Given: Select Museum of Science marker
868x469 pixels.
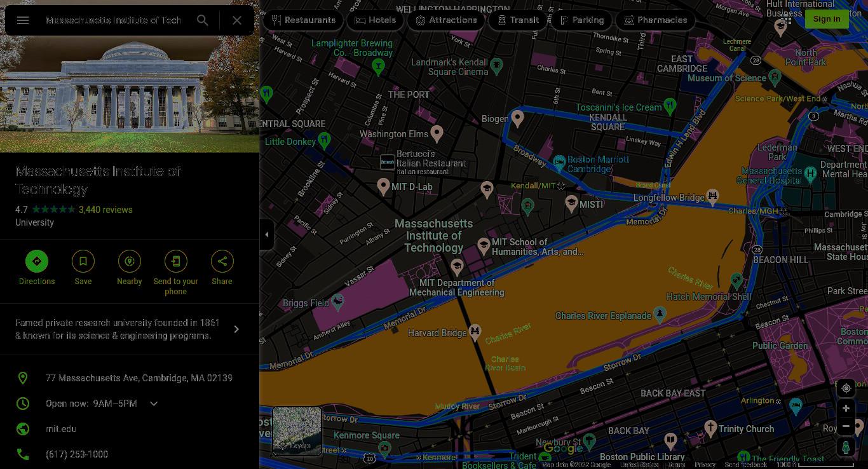Looking at the screenshot, I should [x=775, y=78].
